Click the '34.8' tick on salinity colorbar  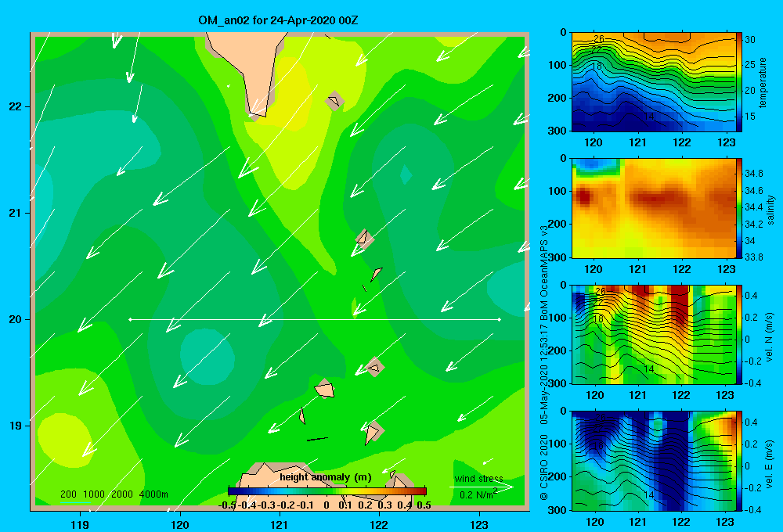(753, 174)
